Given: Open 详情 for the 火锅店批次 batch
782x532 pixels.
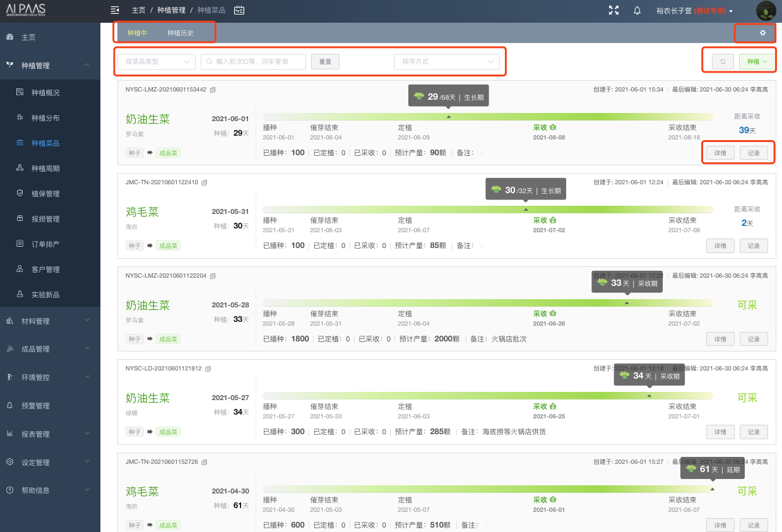Looking at the screenshot, I should tap(720, 339).
